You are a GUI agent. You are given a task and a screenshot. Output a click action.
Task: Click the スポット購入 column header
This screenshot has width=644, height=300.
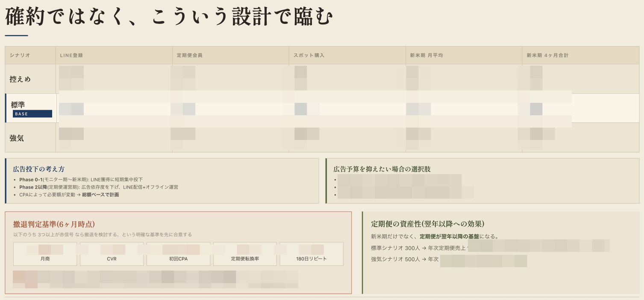coord(347,55)
